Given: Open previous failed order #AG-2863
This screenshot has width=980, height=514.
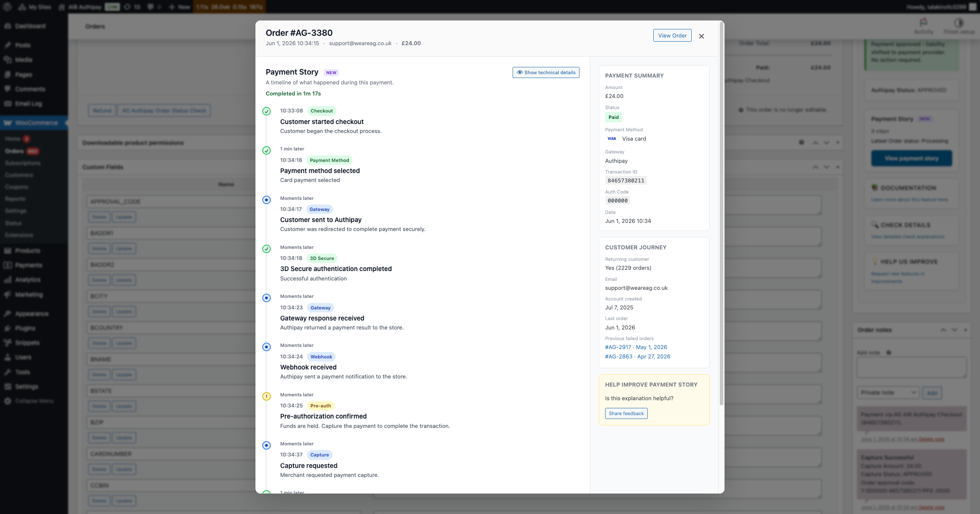Looking at the screenshot, I should [x=638, y=357].
